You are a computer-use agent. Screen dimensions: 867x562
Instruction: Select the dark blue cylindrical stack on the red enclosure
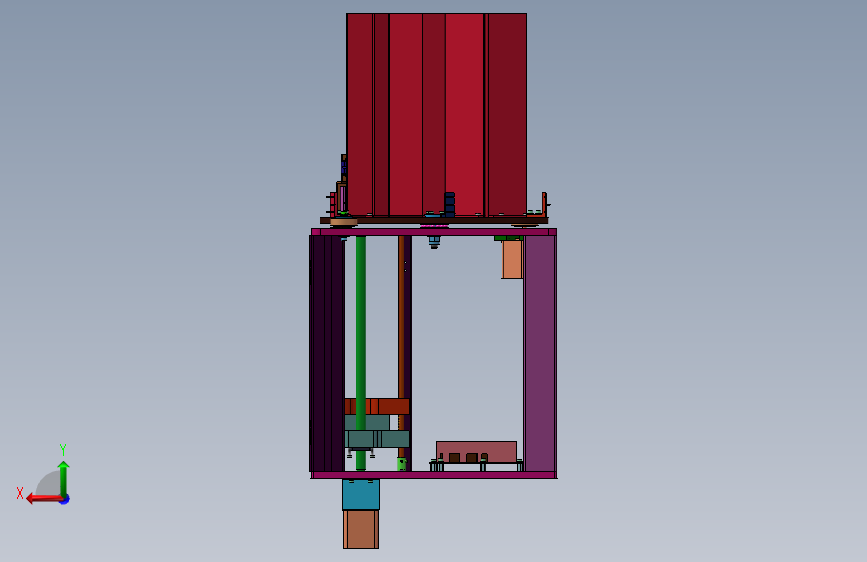click(x=450, y=204)
